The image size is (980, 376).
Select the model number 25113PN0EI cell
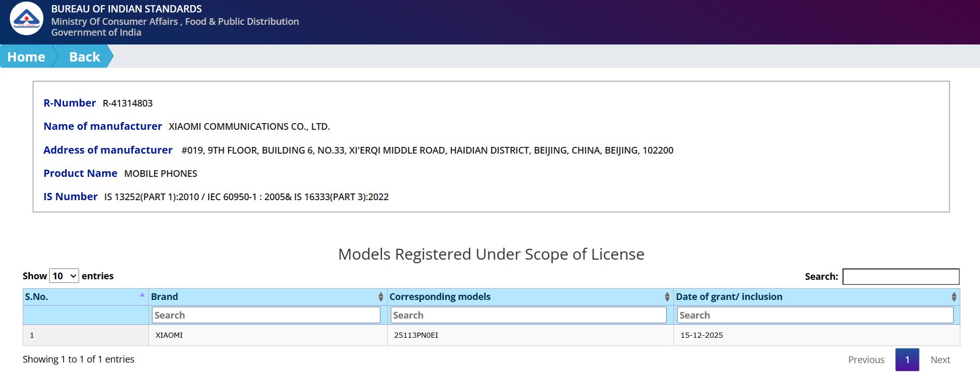[x=416, y=335]
